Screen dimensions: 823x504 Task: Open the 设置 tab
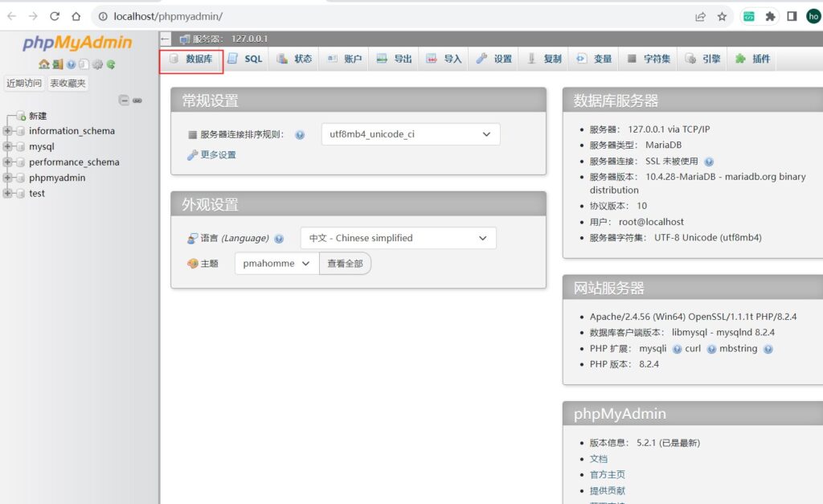click(x=494, y=59)
